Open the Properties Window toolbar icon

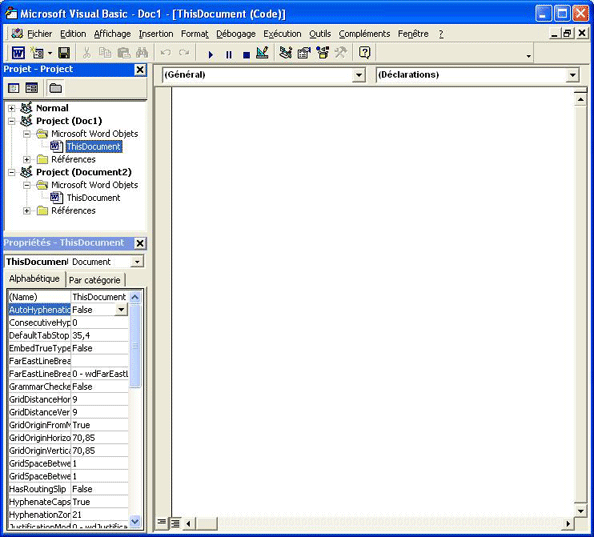(304, 53)
